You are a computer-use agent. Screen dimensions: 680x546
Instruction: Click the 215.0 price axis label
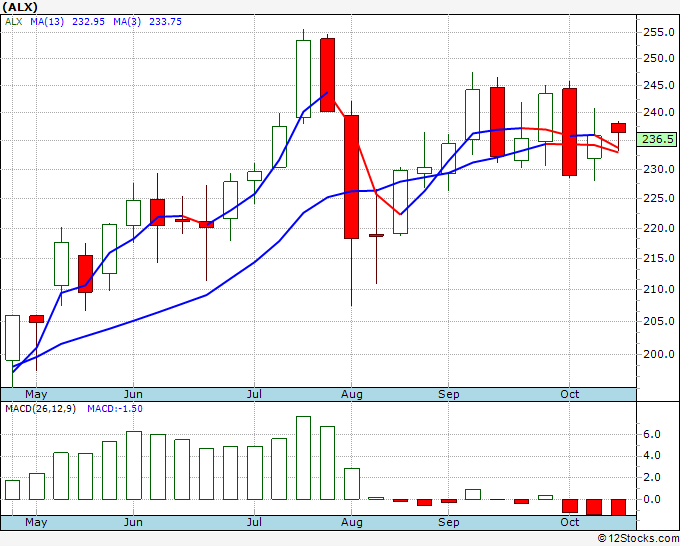coord(659,258)
